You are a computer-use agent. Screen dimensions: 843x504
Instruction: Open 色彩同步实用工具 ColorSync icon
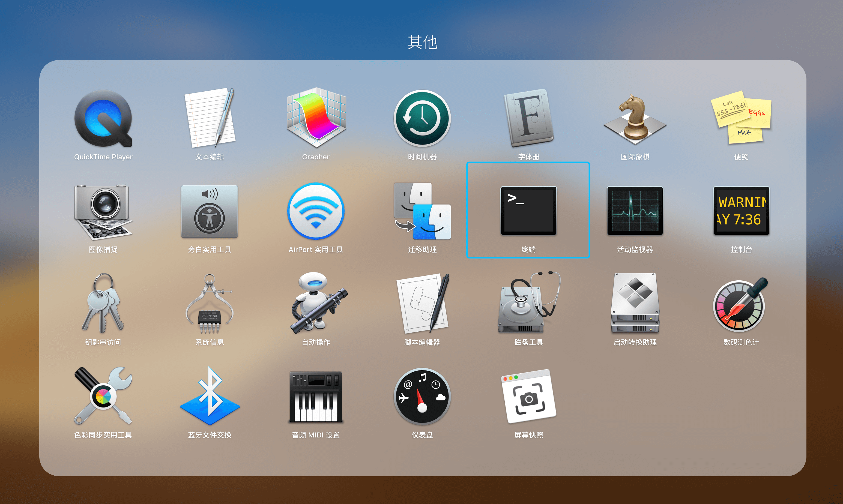click(103, 396)
